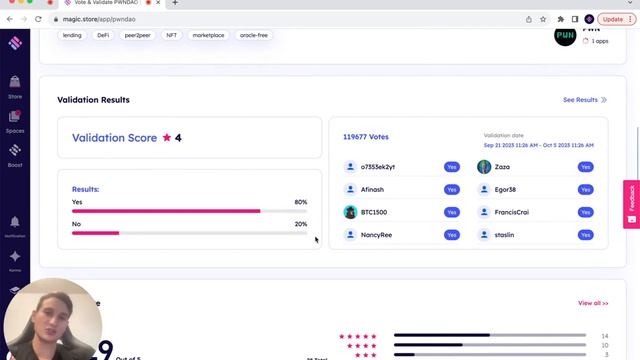
Task: Click the five-star rating bar
Action: pyautogui.click(x=490, y=335)
